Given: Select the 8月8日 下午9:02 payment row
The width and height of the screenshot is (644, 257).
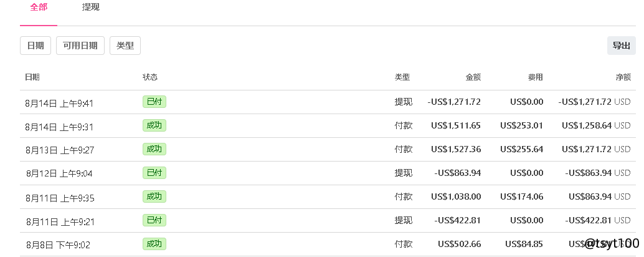Looking at the screenshot, I should [58, 245].
